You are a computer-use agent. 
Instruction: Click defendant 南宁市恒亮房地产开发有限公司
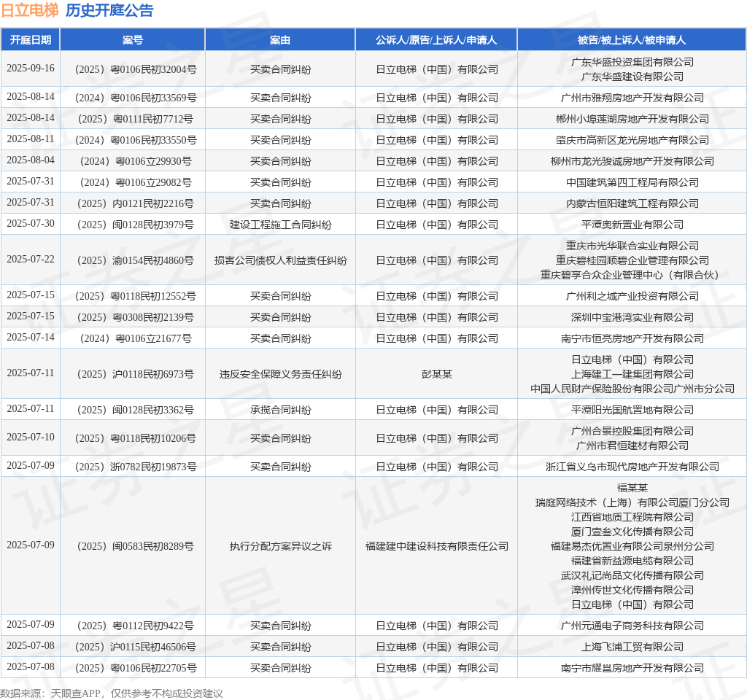[x=632, y=338]
